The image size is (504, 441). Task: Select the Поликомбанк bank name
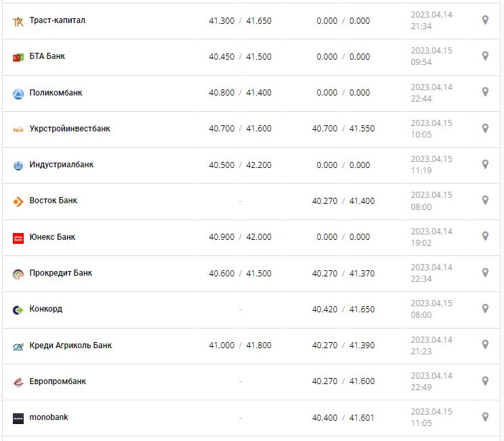click(x=56, y=92)
